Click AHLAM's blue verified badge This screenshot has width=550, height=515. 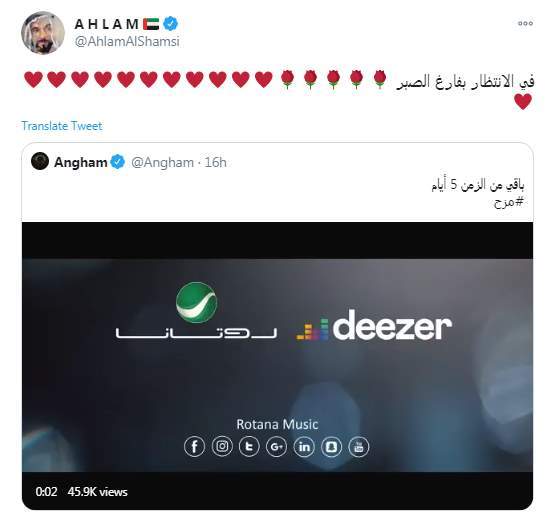(x=171, y=24)
